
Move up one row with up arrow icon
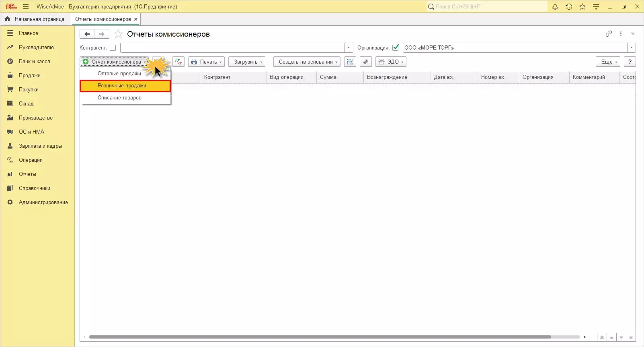(611, 337)
